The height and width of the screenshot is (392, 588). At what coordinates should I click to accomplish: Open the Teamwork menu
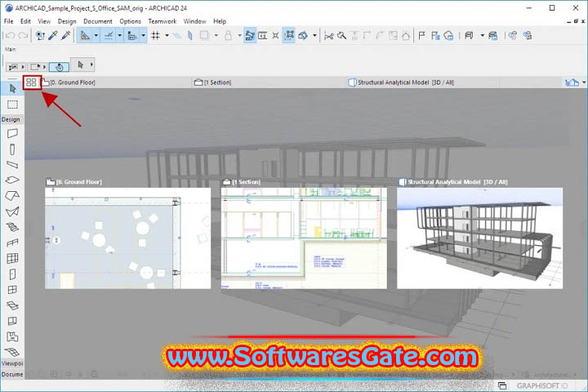162,21
